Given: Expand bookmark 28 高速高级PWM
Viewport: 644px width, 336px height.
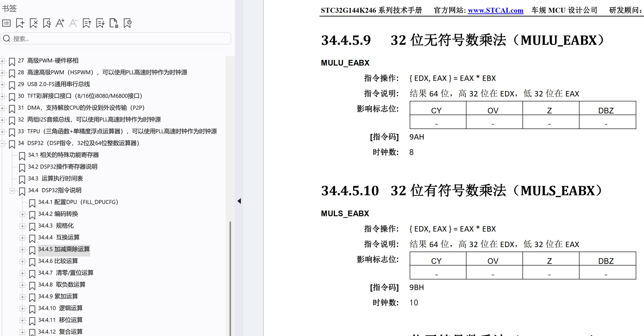Looking at the screenshot, I should click(x=3, y=73).
